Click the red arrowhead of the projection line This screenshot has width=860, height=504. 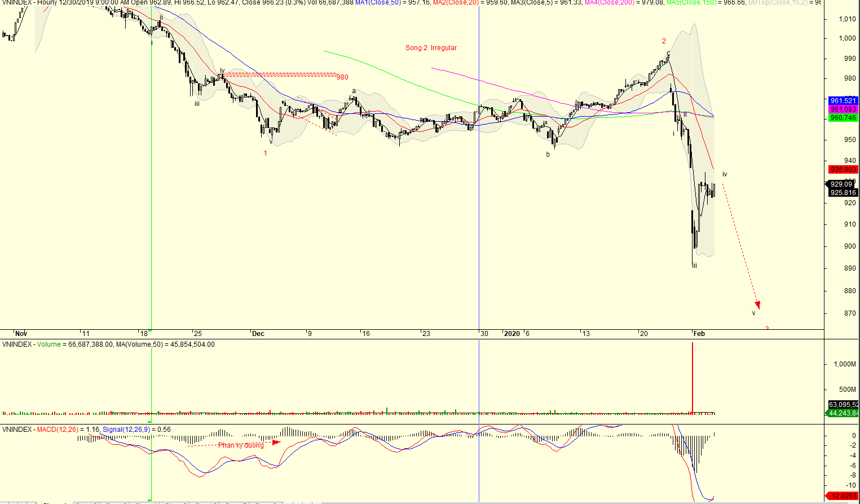(x=757, y=305)
